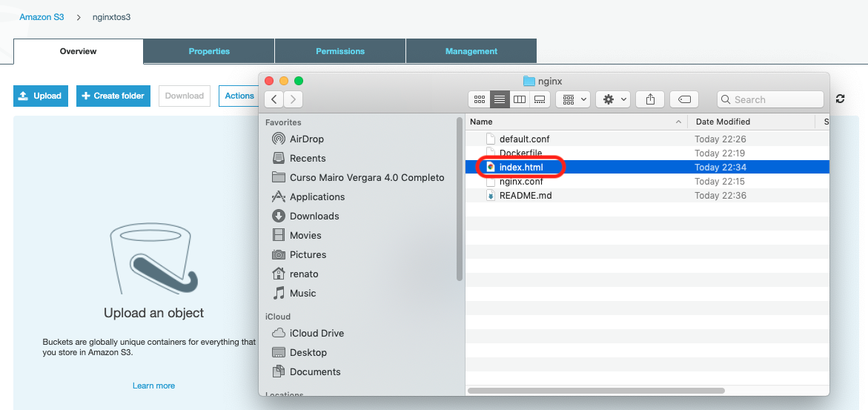
Task: Click the Learn more link
Action: tap(154, 386)
